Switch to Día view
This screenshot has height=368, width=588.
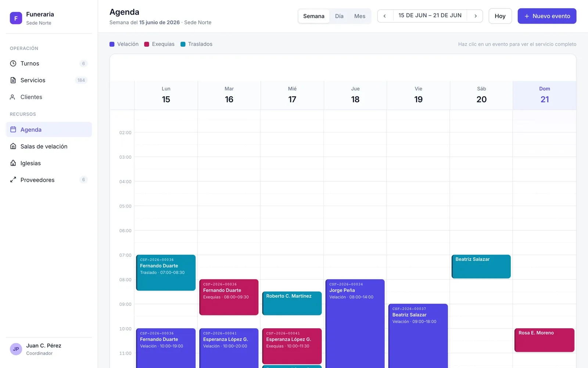tap(339, 16)
